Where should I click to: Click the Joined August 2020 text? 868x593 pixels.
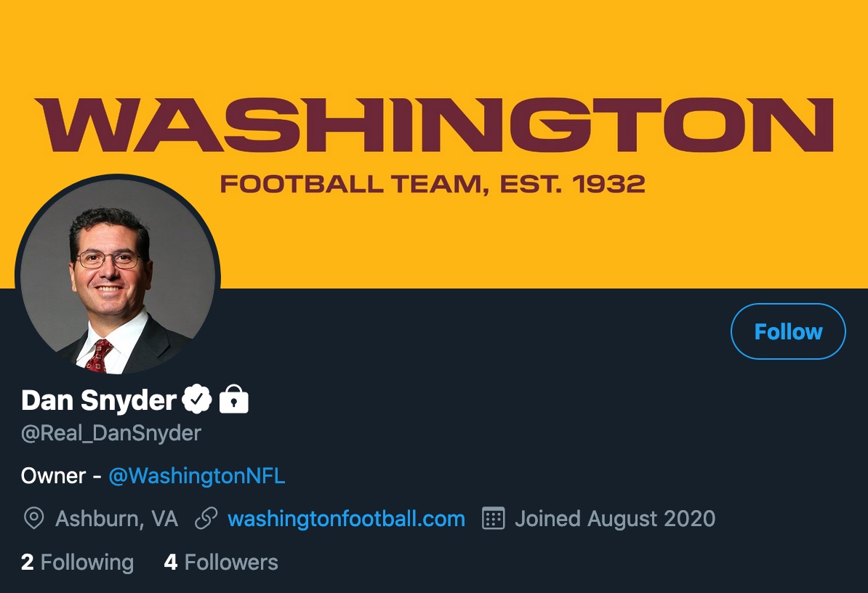[615, 519]
